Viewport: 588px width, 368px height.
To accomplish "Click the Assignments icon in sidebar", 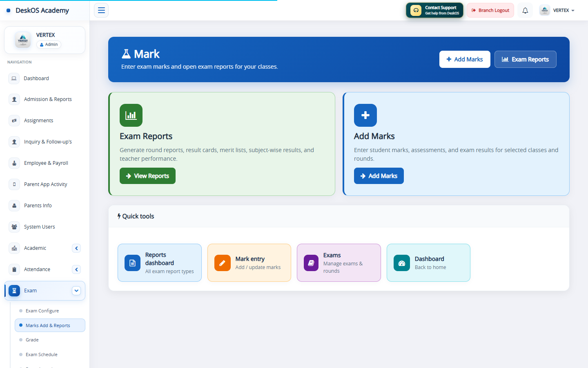I will coord(14,121).
